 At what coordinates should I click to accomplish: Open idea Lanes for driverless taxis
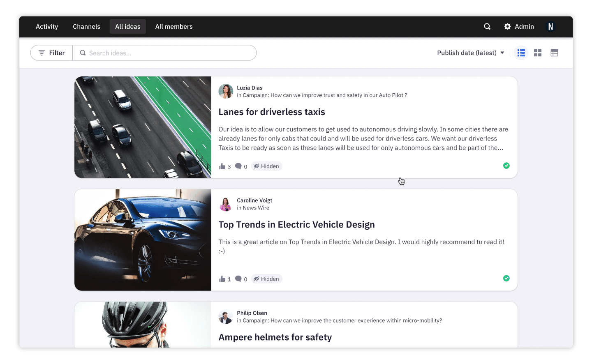272,112
